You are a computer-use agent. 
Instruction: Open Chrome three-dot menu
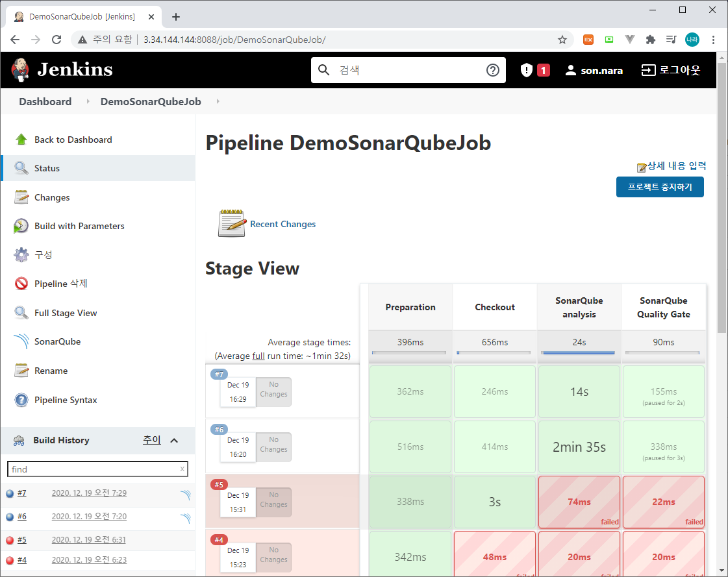click(x=713, y=40)
